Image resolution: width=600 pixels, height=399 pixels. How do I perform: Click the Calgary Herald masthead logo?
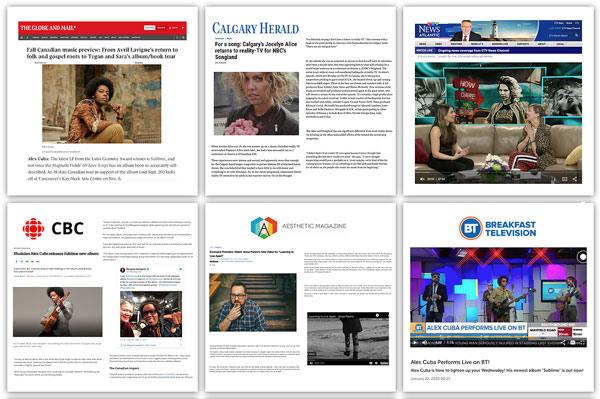pos(256,28)
